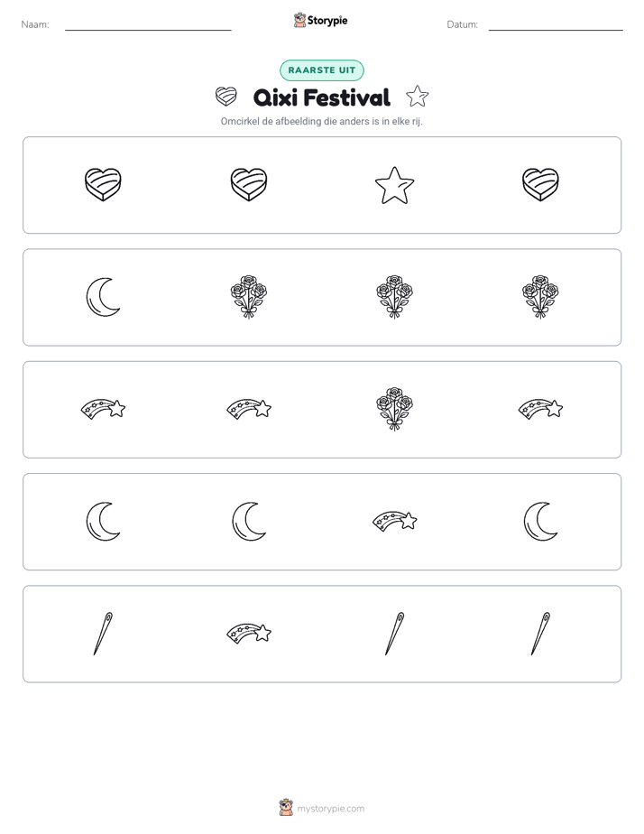Click the Storypie logo at the top
The image size is (644, 834).
pyautogui.click(x=320, y=20)
